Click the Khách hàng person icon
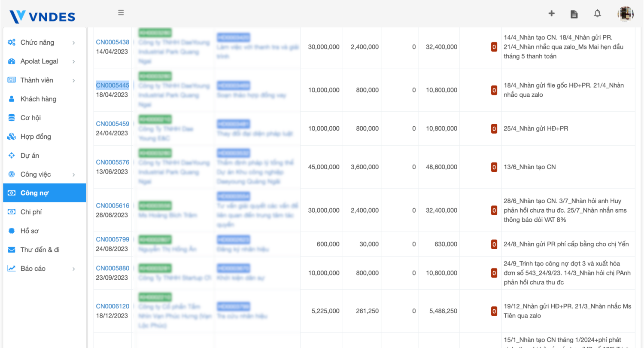The width and height of the screenshot is (644, 348). (12, 99)
